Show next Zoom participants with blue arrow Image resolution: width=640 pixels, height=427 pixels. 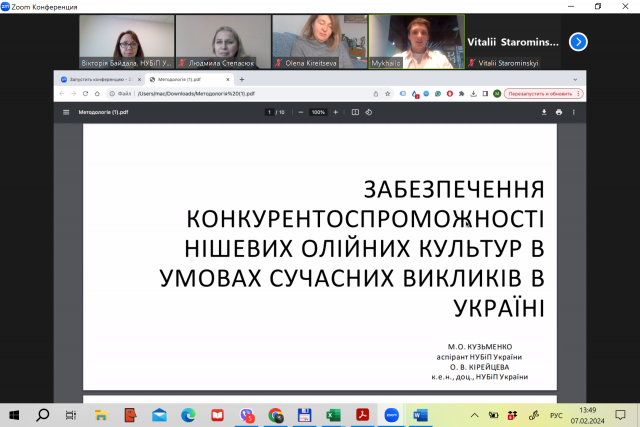click(x=578, y=42)
